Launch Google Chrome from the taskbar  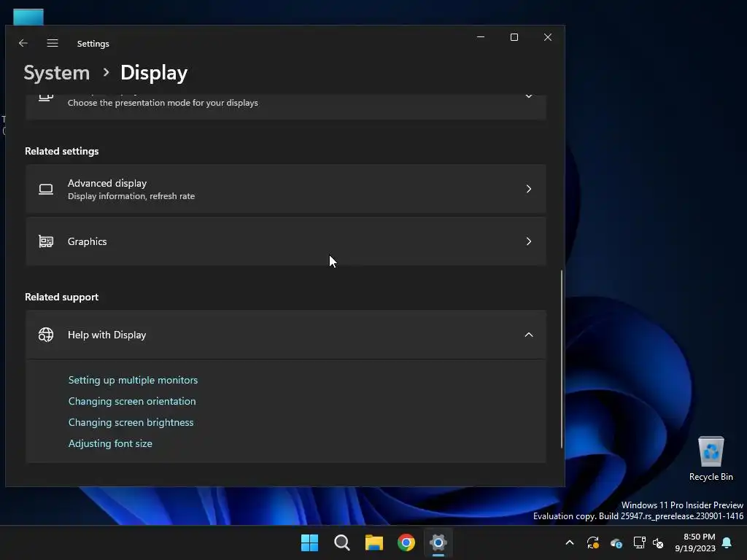[x=406, y=542]
